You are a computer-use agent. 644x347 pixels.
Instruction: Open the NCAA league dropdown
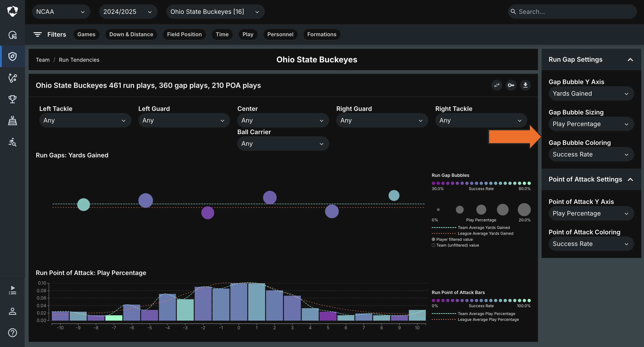[61, 12]
